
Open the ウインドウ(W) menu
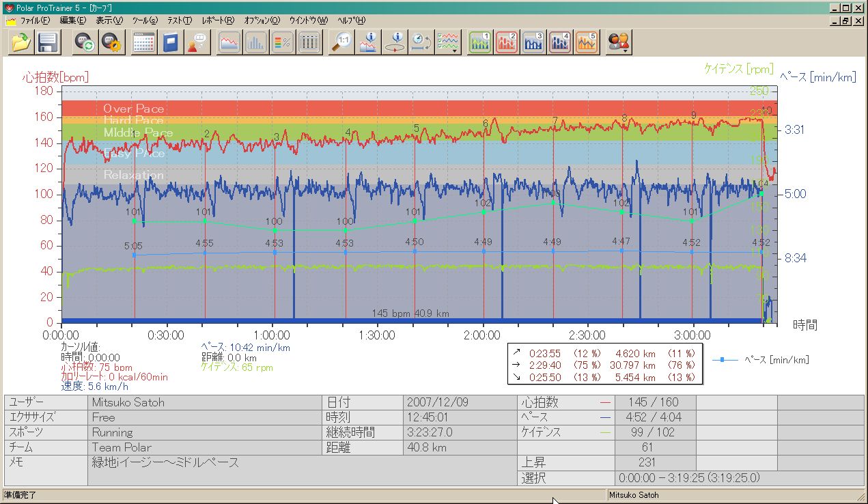tap(308, 20)
